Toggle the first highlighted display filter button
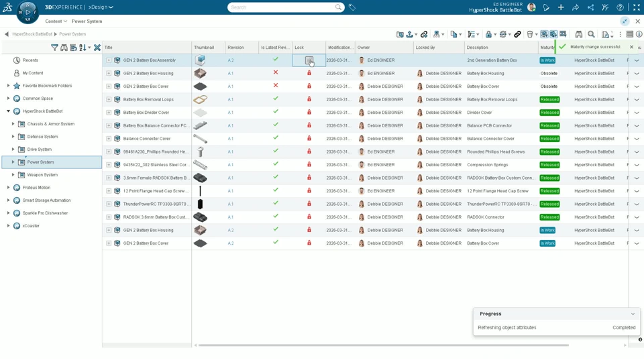The width and height of the screenshot is (644, 362). (x=544, y=34)
